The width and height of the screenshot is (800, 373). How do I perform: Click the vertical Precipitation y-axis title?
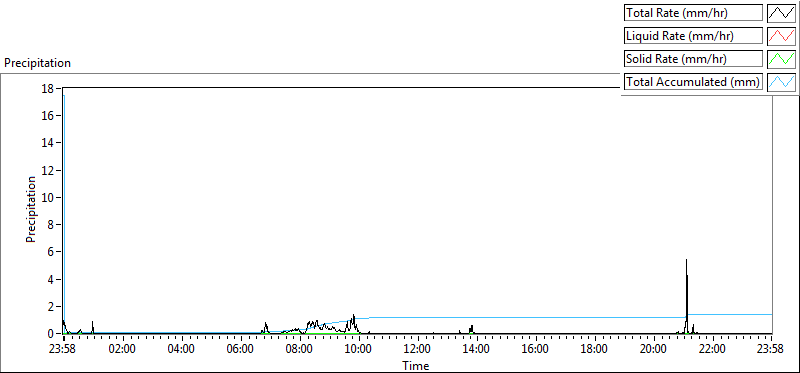point(31,209)
